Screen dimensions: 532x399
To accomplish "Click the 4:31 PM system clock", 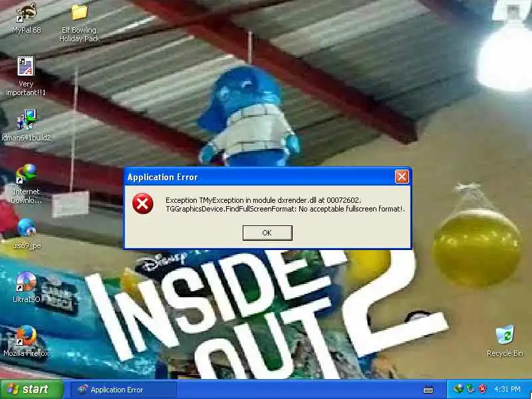I will (507, 389).
